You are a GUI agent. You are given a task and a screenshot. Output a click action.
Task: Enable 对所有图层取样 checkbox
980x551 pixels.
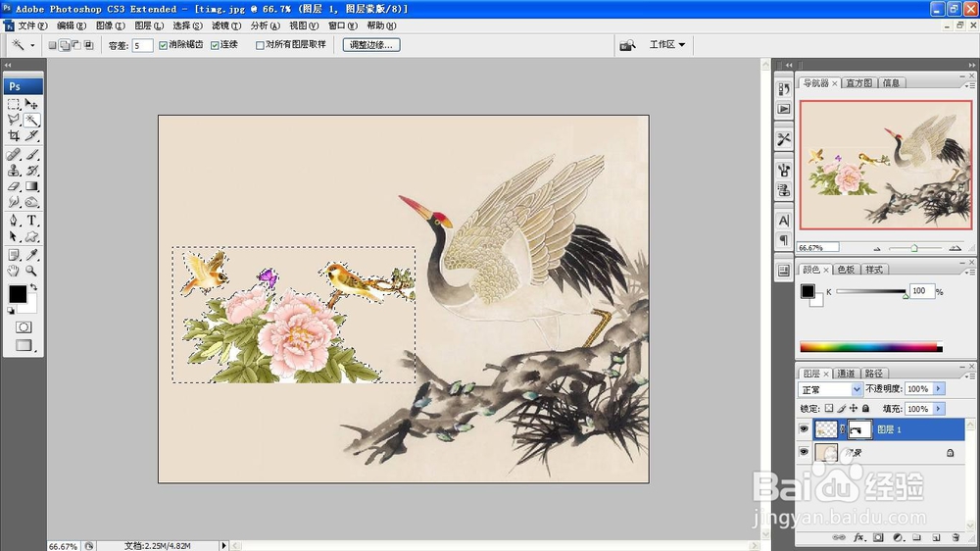click(260, 45)
